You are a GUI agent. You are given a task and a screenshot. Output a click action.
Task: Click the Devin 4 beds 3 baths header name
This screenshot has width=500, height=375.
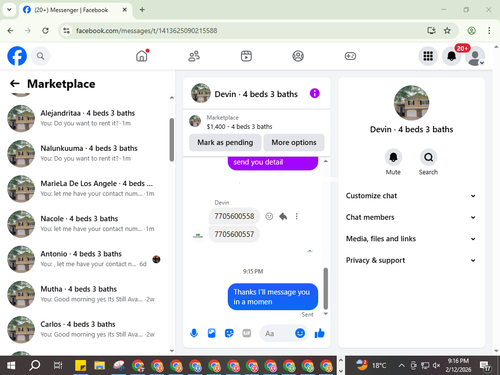point(256,94)
